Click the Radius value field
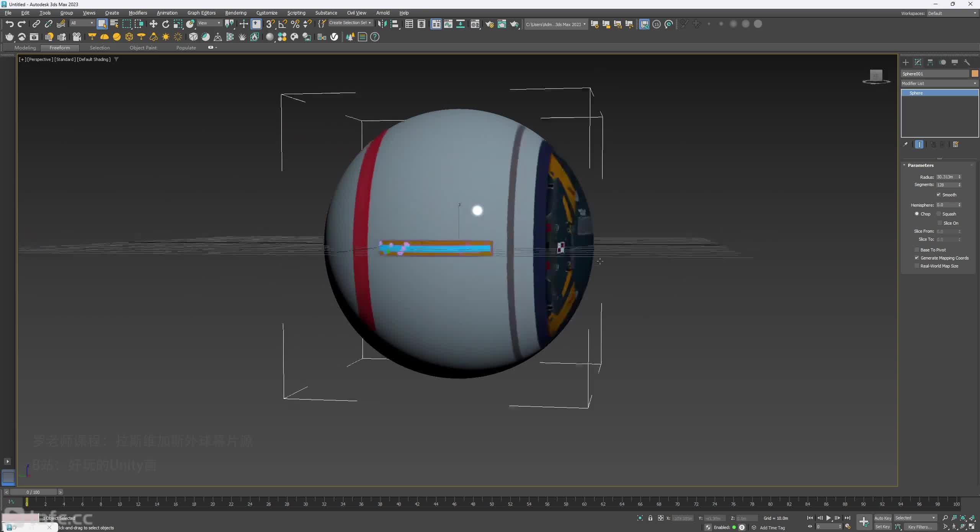 coord(947,177)
